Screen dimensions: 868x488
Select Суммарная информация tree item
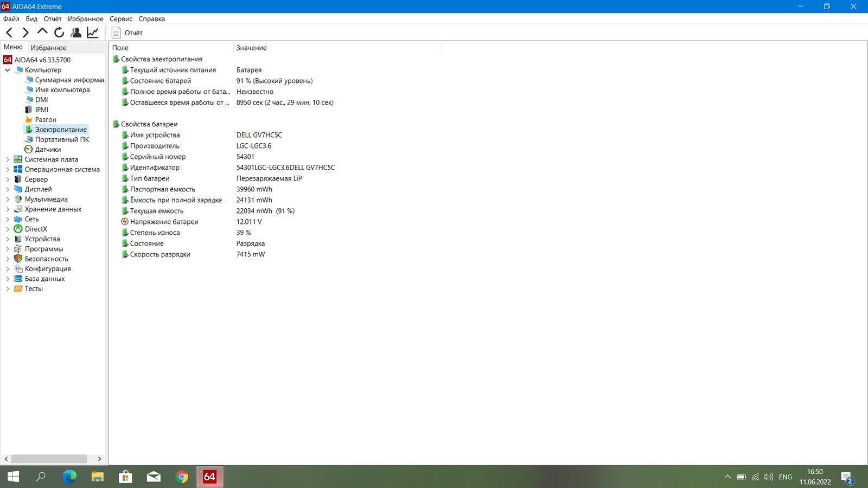69,80
